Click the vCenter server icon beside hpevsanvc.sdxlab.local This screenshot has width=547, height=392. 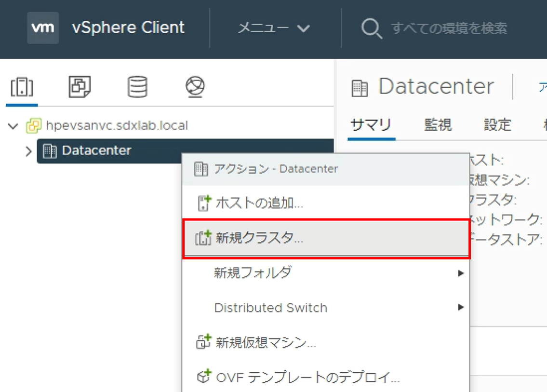33,125
